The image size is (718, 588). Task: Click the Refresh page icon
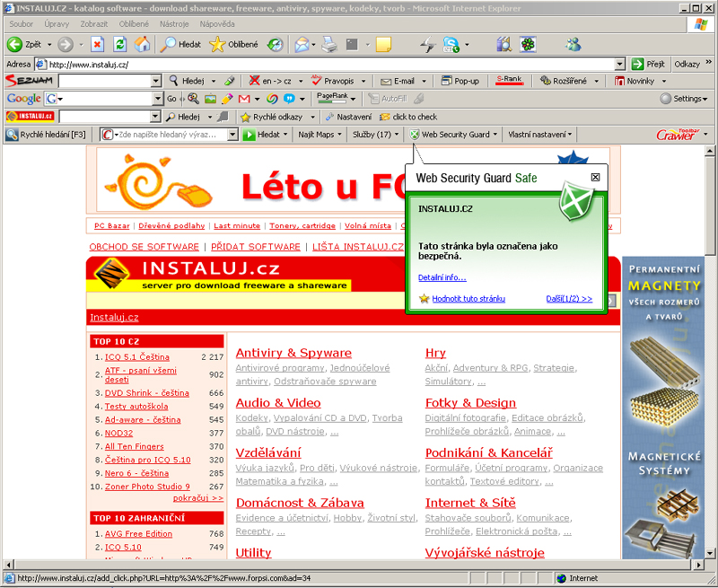119,44
